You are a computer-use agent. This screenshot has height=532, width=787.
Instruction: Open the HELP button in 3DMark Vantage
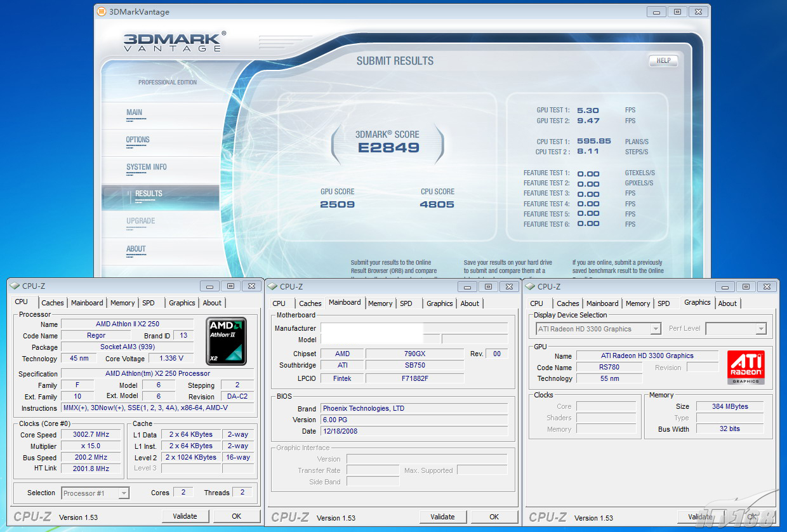click(663, 61)
